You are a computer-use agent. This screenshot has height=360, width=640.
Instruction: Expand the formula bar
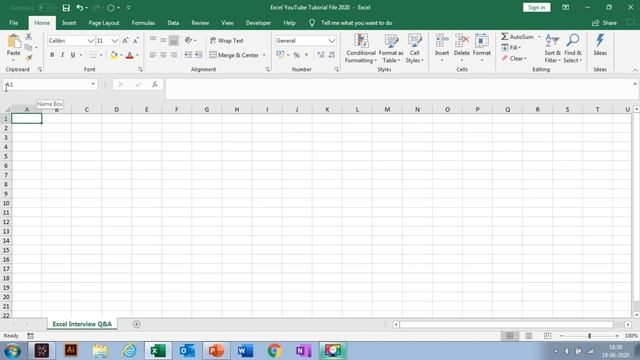(x=635, y=84)
